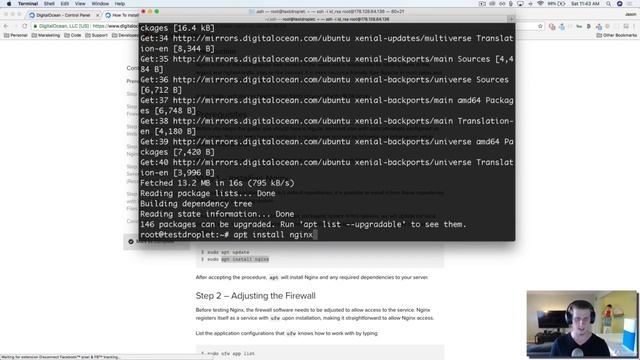The width and height of the screenshot is (640, 360).
Task: Click the checkmark icon in article sidebar
Action: [131, 242]
